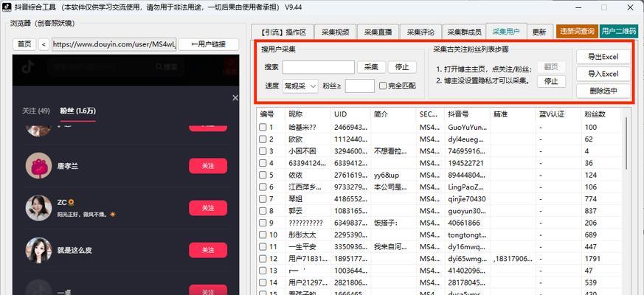
Task: Check the box for row 1 哈基米
Action: coord(263,128)
